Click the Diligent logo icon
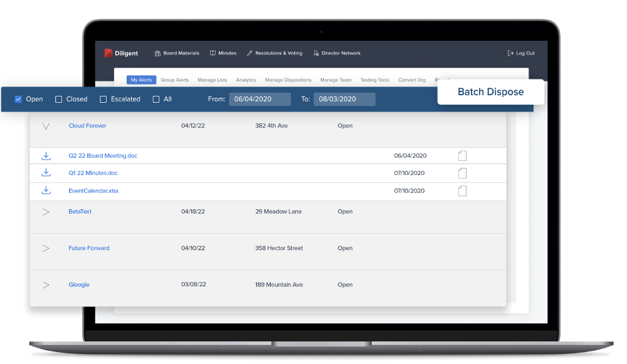 coord(108,53)
